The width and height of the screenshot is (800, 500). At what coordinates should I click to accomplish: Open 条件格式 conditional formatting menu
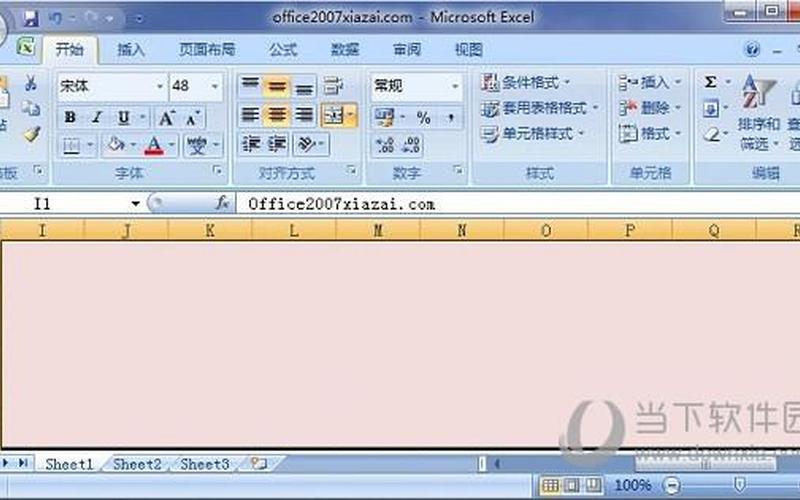pyautogui.click(x=526, y=82)
